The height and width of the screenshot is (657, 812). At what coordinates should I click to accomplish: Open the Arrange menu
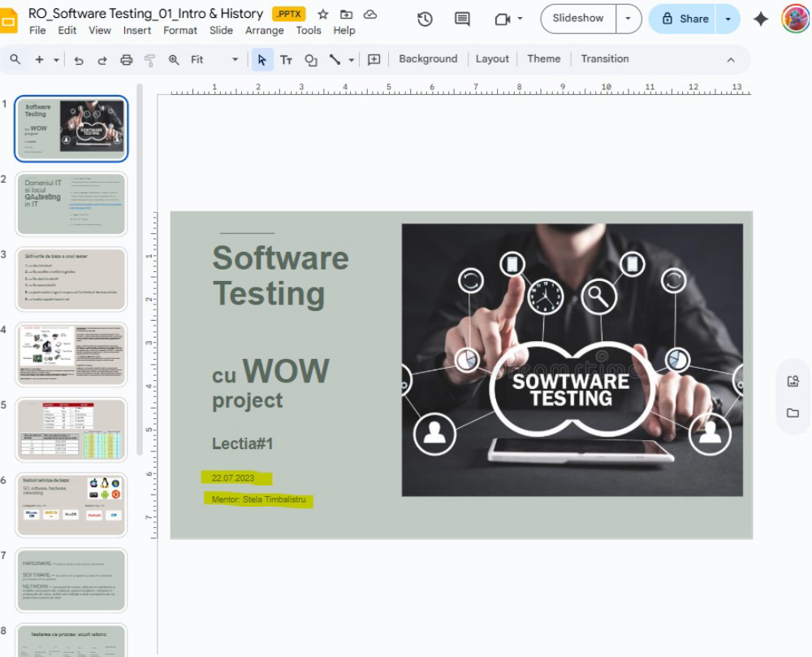[265, 30]
